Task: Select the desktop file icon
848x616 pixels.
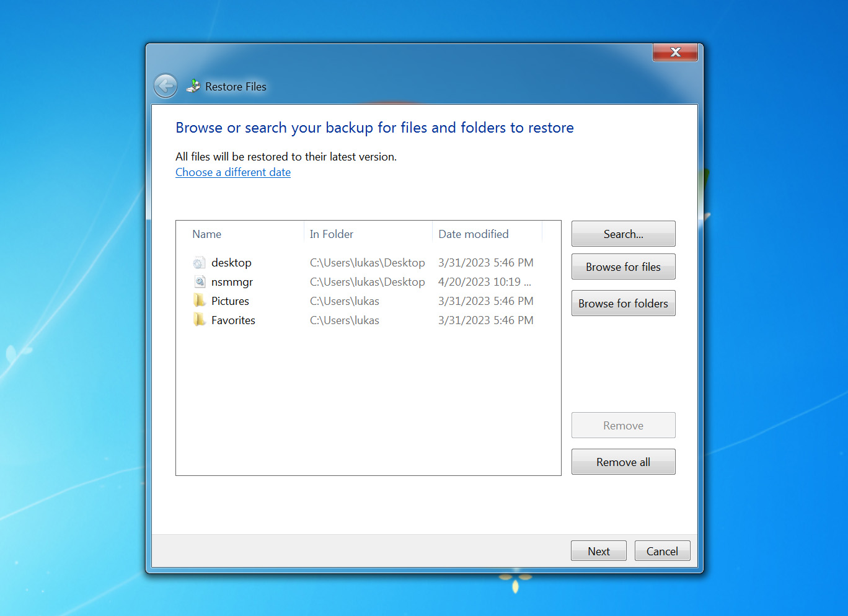Action: point(199,263)
